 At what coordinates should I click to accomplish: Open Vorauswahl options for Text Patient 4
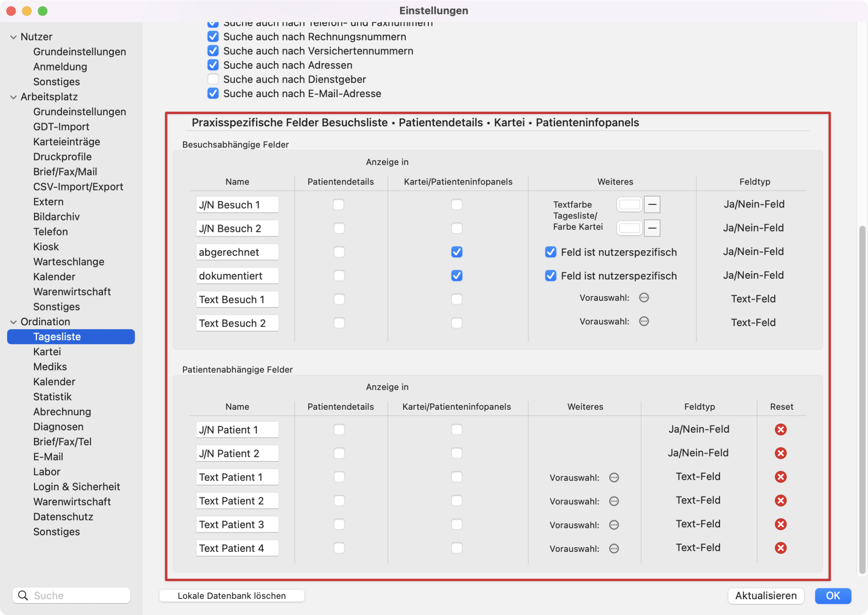pyautogui.click(x=614, y=549)
